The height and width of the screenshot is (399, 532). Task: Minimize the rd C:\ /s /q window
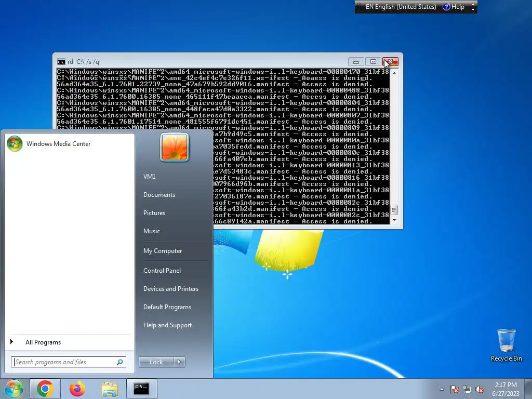click(356, 62)
